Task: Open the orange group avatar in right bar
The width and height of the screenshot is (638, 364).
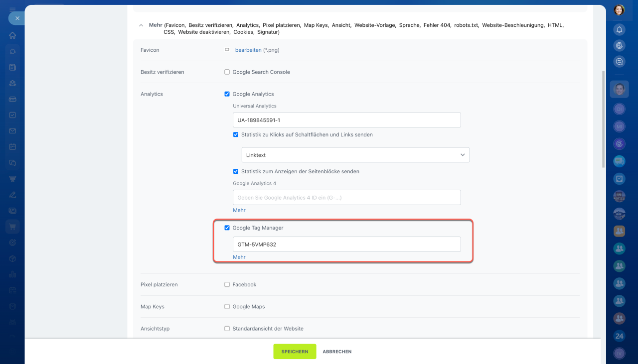Action: pyautogui.click(x=619, y=231)
